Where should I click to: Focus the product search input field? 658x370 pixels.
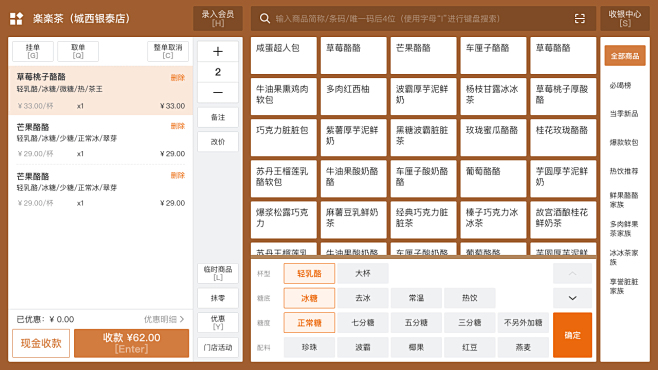point(422,18)
